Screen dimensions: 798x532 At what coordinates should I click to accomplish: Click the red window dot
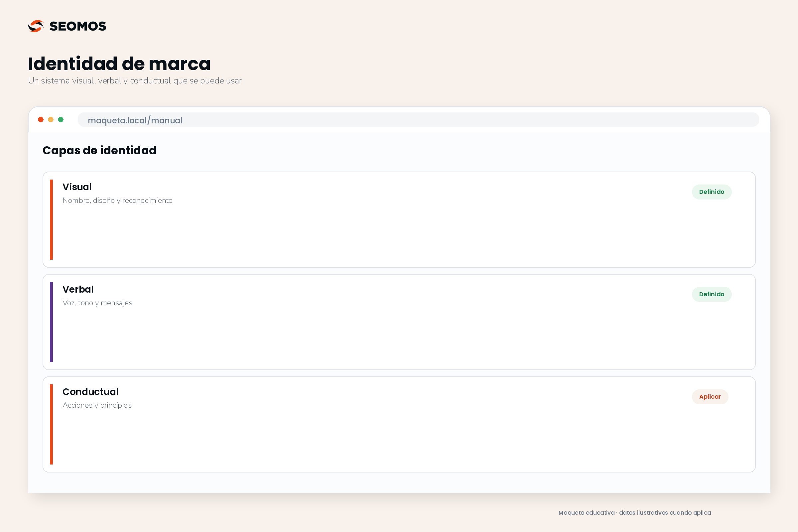click(x=41, y=119)
